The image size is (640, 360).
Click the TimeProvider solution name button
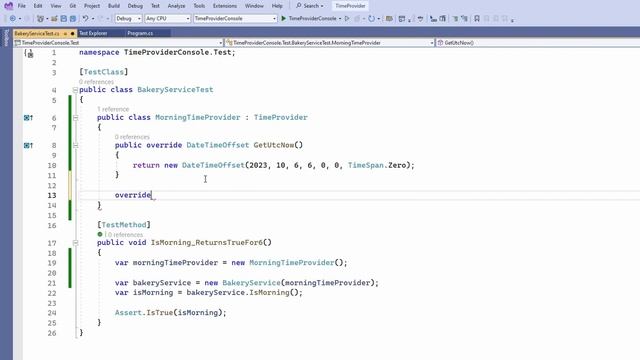pyautogui.click(x=350, y=6)
